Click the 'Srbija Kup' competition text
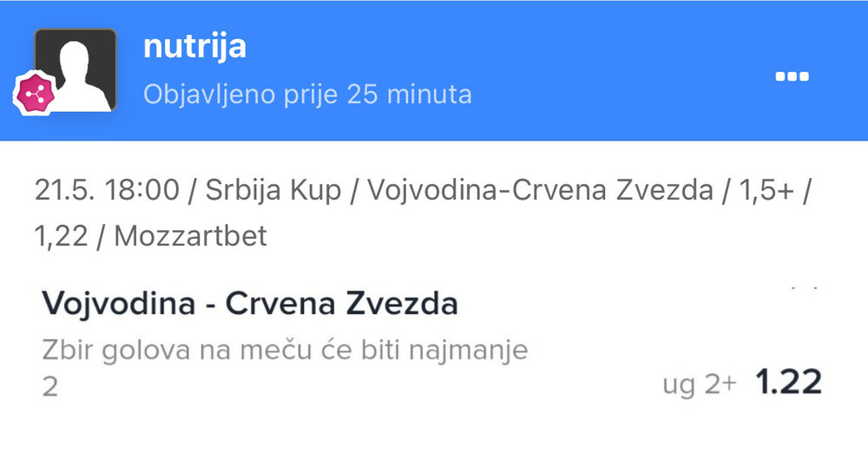Screen dimensions: 868x467 pos(273,190)
